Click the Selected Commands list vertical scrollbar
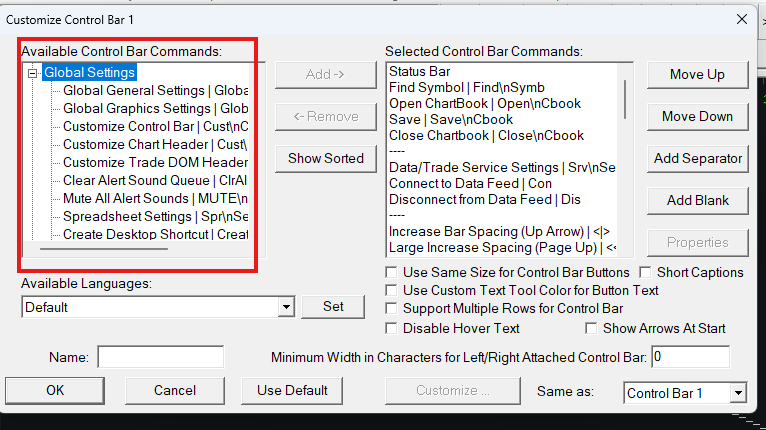This screenshot has height=430, width=766. click(627, 100)
